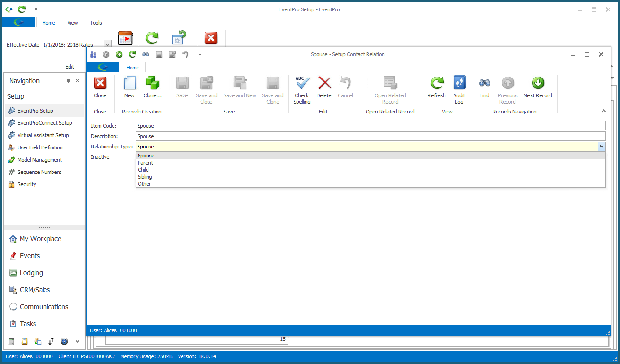
Task: Select Spouse in the dropdown list
Action: [370, 156]
